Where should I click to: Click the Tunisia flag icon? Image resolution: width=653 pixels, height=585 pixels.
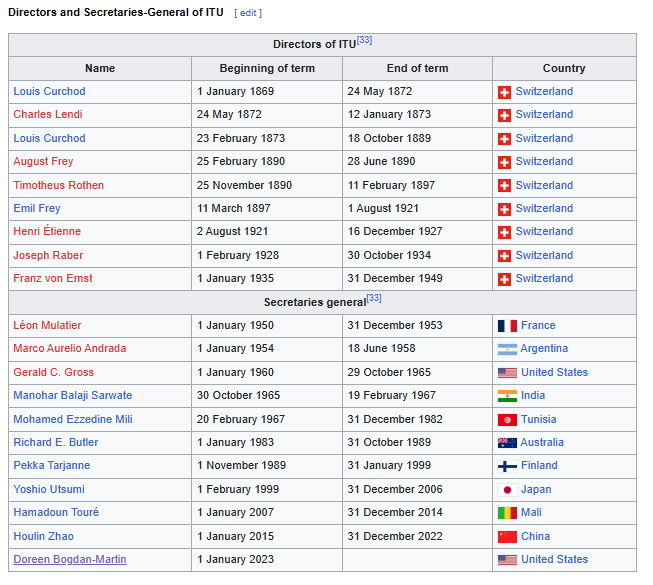[507, 420]
